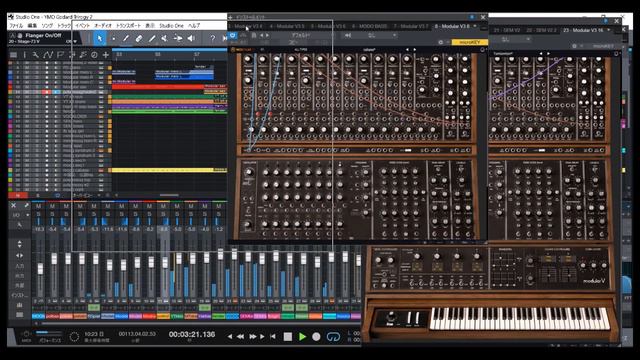Image resolution: width=640 pixels, height=360 pixels.
Task: Solo mixer channel showing -1.2
Action: (x=219, y=214)
